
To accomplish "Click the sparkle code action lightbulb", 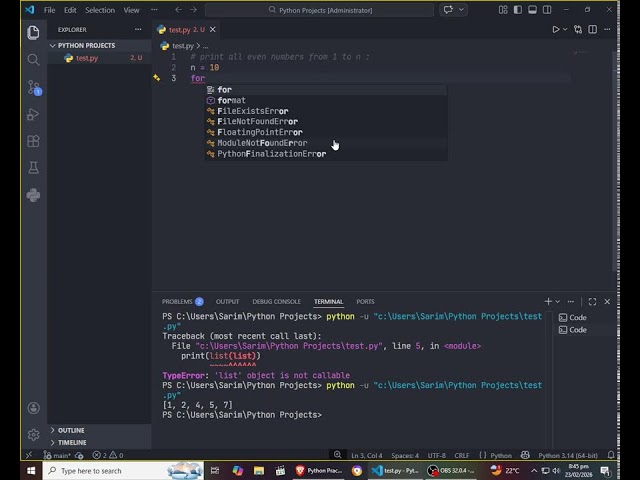I will click(x=157, y=78).
